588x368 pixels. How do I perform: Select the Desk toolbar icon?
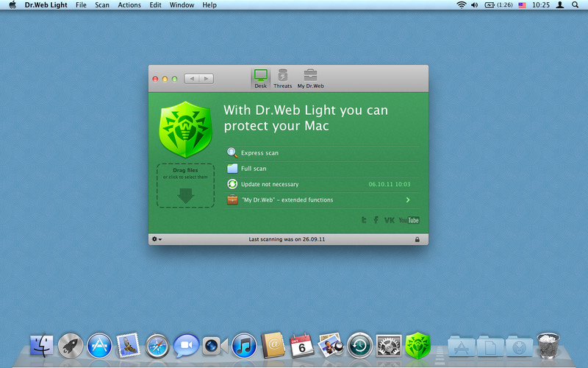[260, 78]
